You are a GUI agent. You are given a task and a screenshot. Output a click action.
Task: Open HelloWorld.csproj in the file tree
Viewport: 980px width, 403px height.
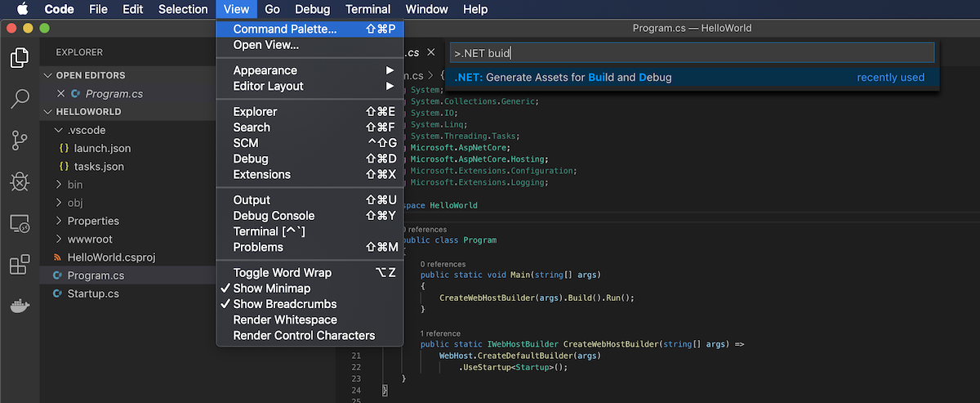pyautogui.click(x=111, y=257)
